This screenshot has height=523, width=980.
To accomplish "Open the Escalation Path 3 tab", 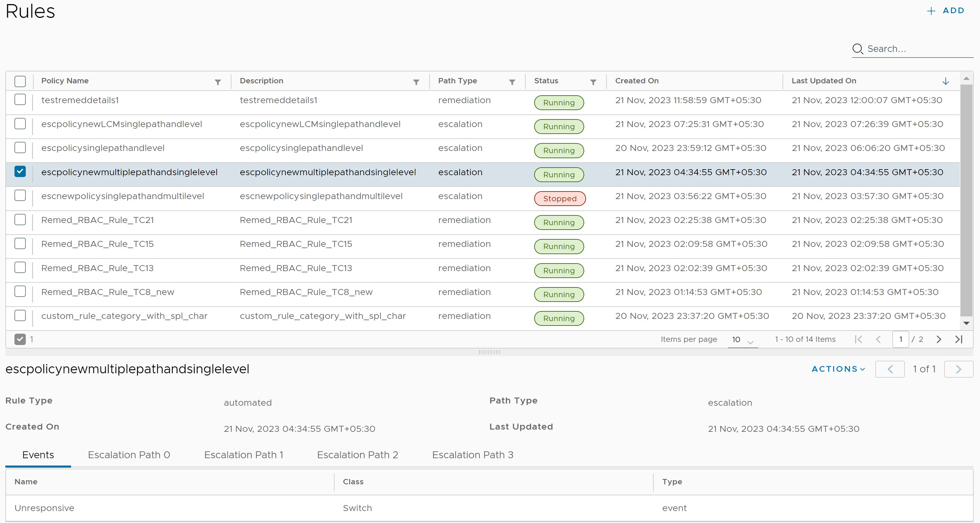I will (473, 455).
